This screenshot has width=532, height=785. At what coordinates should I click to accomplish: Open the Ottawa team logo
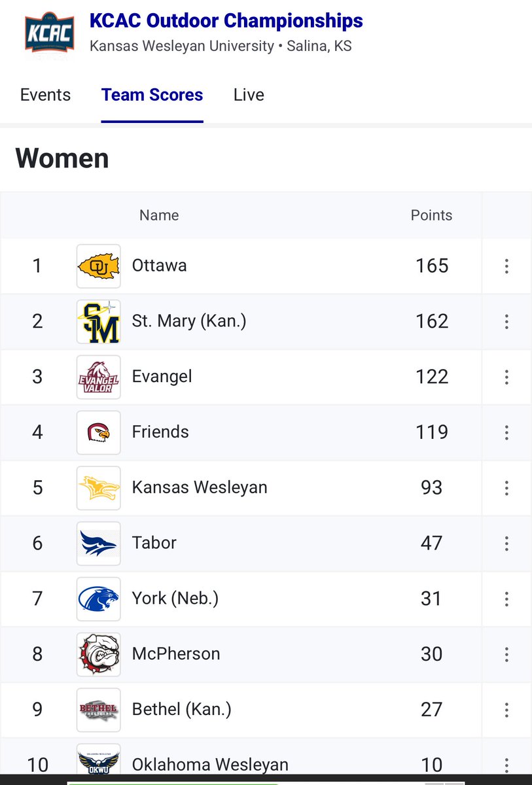tap(98, 266)
